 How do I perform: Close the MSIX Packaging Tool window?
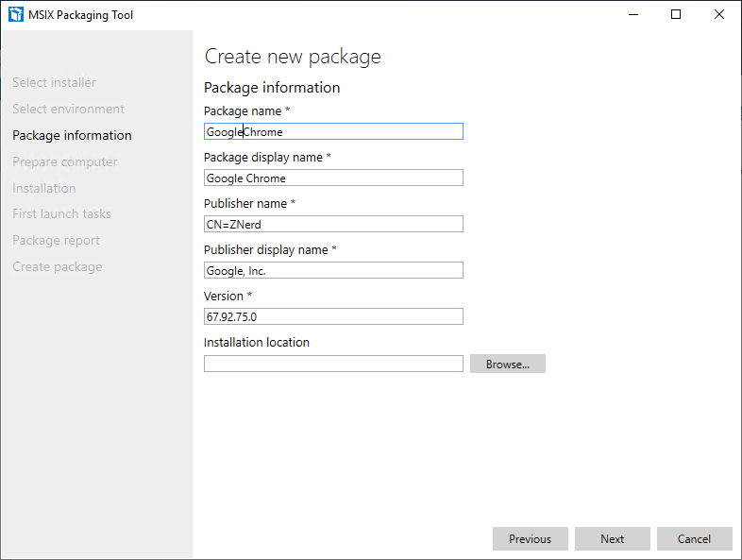point(718,15)
